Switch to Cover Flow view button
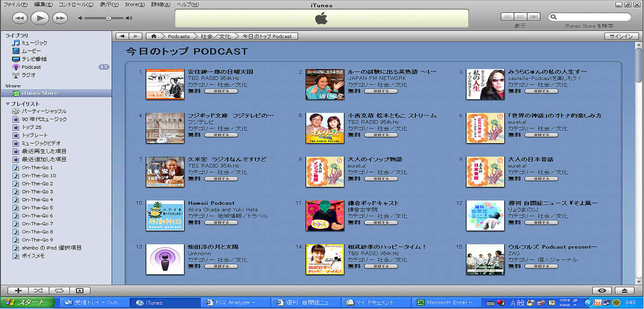644x309 pixels. tap(534, 17)
